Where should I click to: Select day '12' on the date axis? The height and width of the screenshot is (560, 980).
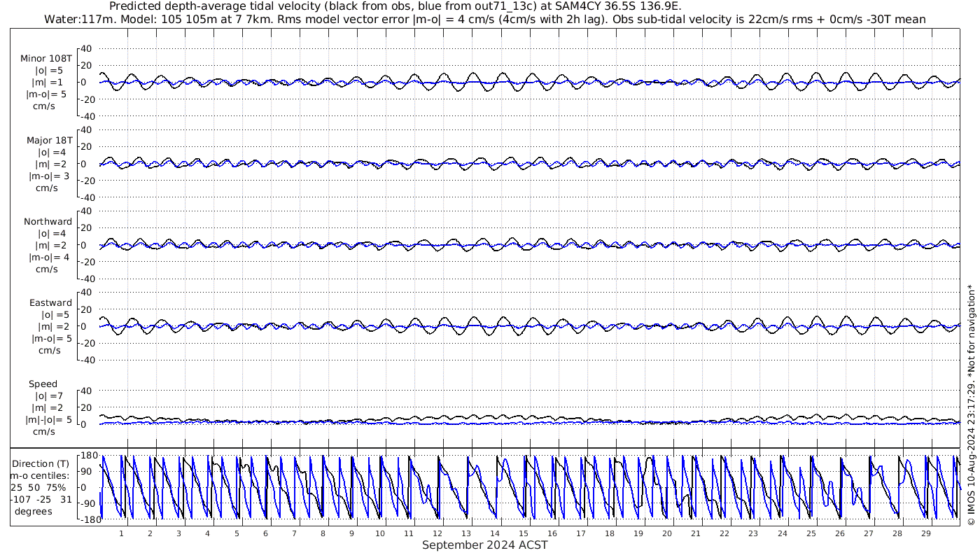(x=437, y=533)
